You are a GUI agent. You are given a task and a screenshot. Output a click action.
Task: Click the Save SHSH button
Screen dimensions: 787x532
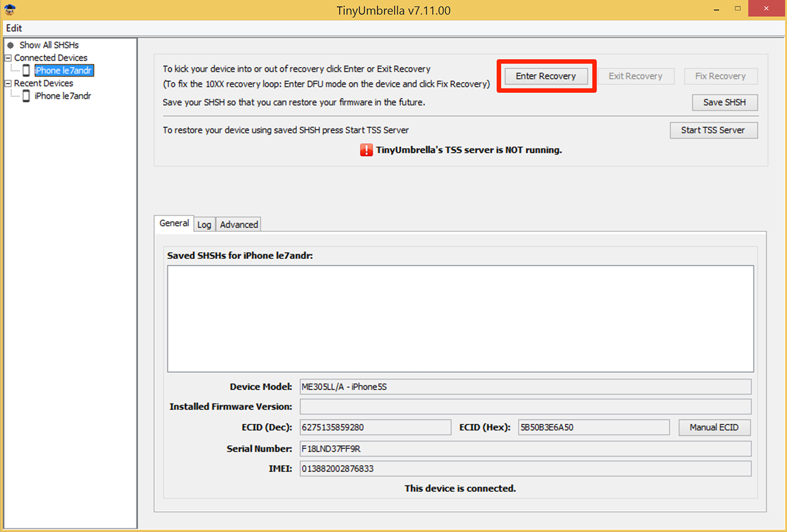(x=724, y=103)
